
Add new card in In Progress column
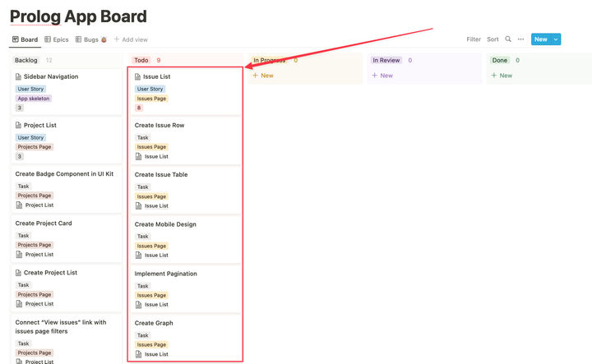(263, 76)
